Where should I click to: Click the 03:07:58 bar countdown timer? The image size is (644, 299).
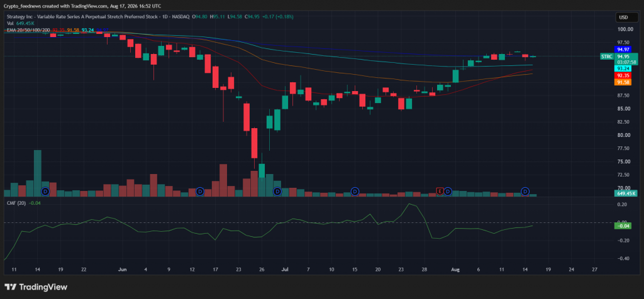626,62
